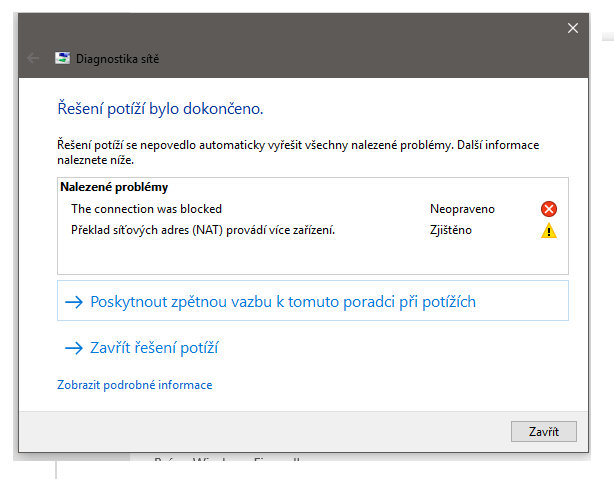614x479 pixels.
Task: Click the description paragraph under the heading
Action: tap(298, 152)
